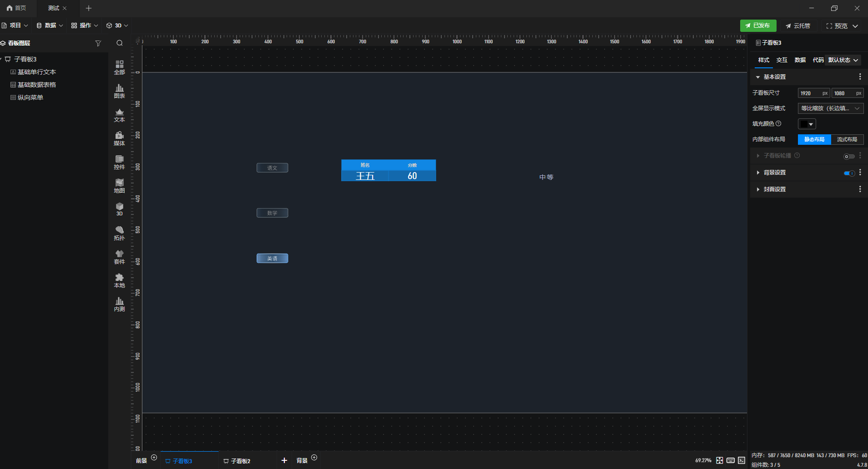
Task: Open the 文本 text components
Action: [119, 115]
